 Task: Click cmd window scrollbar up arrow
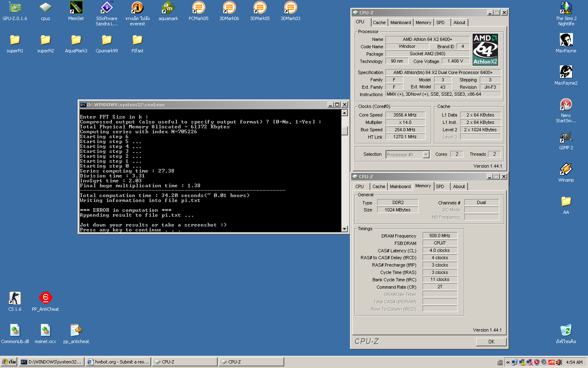(344, 113)
